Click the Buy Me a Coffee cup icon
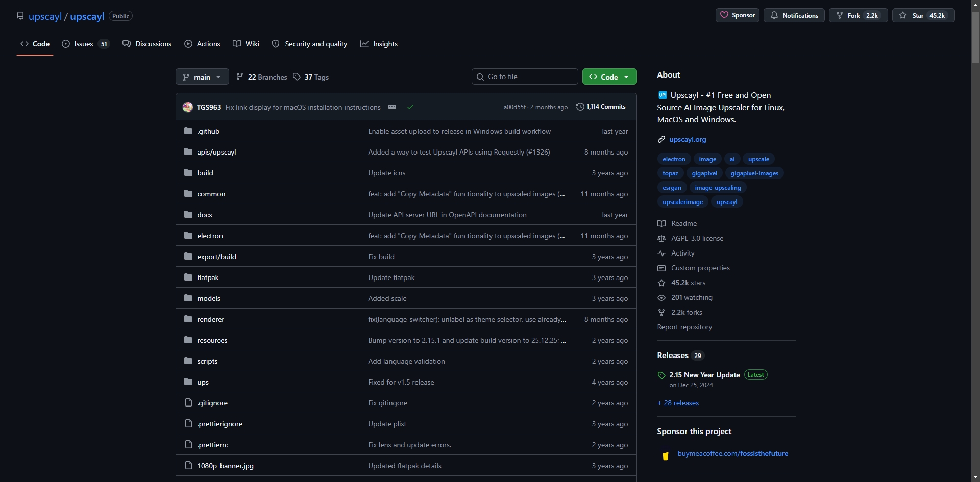 [x=666, y=456]
